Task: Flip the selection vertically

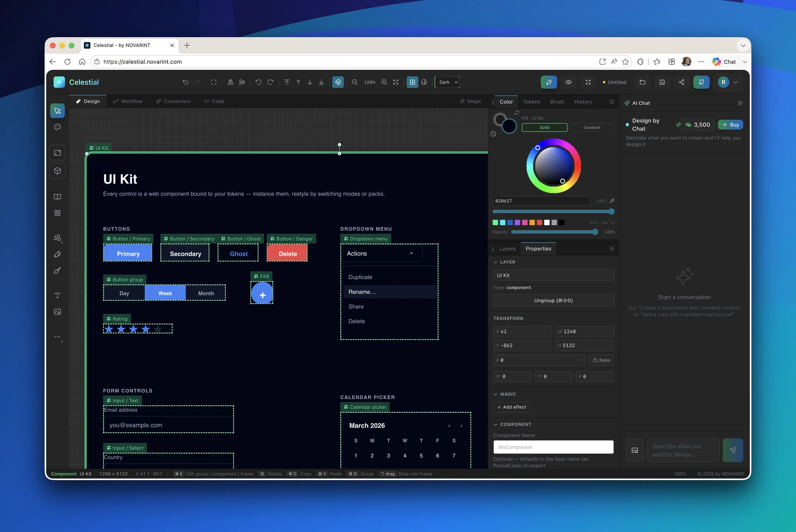Action: click(242, 82)
